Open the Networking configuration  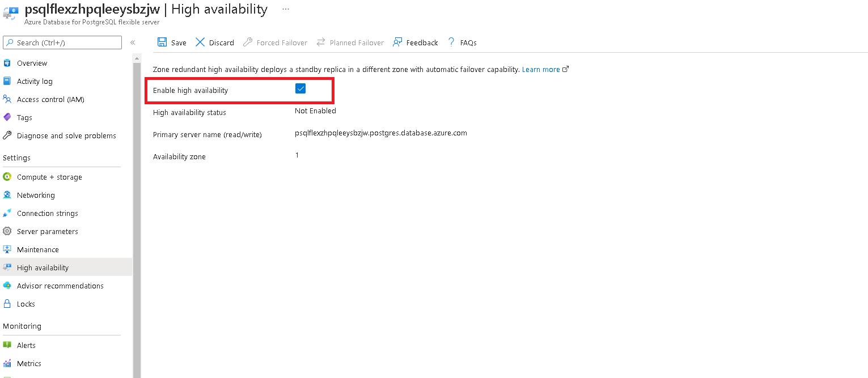[x=36, y=195]
